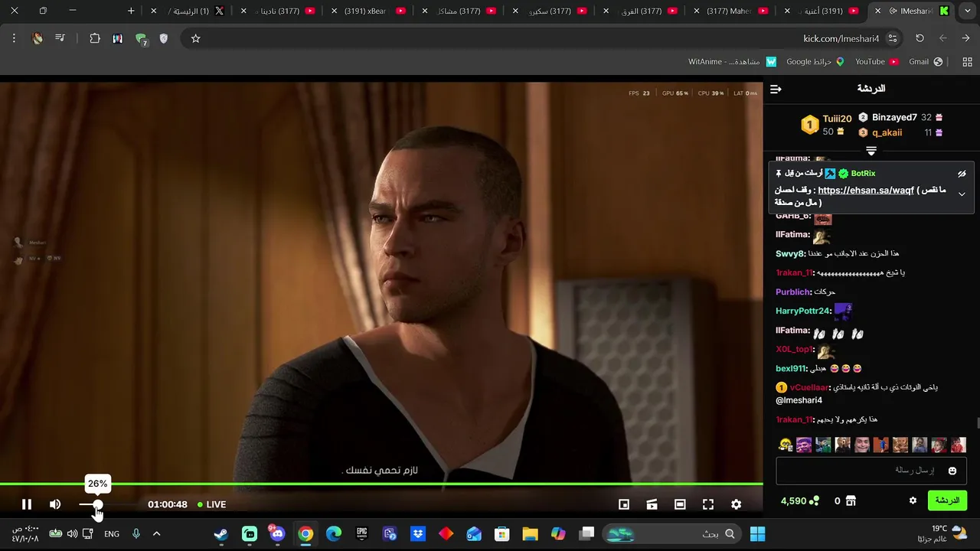
Task: Open the tab search dropdown arrow
Action: pyautogui.click(x=966, y=11)
